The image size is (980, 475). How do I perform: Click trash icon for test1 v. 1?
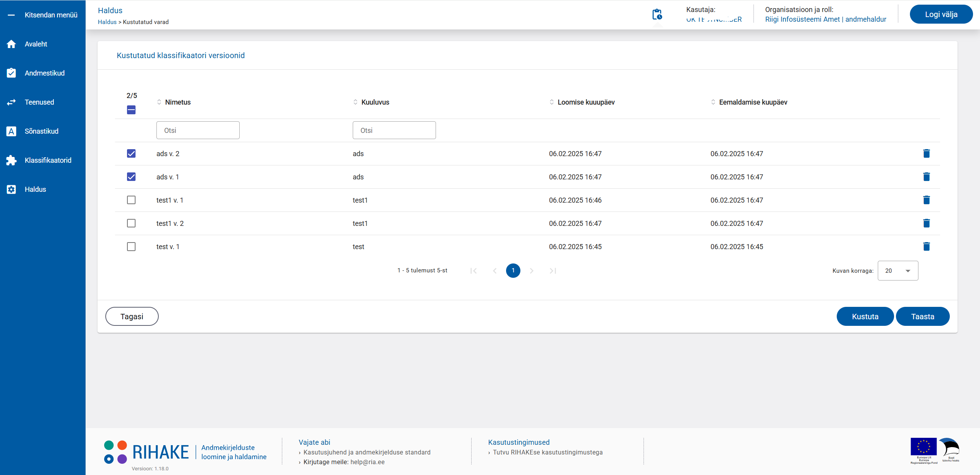click(x=926, y=200)
